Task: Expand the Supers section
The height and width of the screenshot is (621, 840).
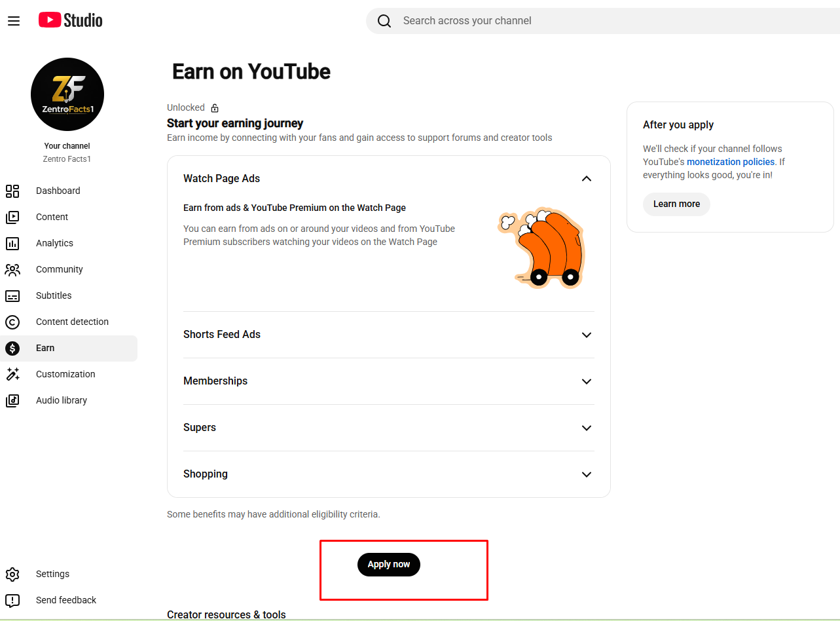Action: pyautogui.click(x=587, y=428)
